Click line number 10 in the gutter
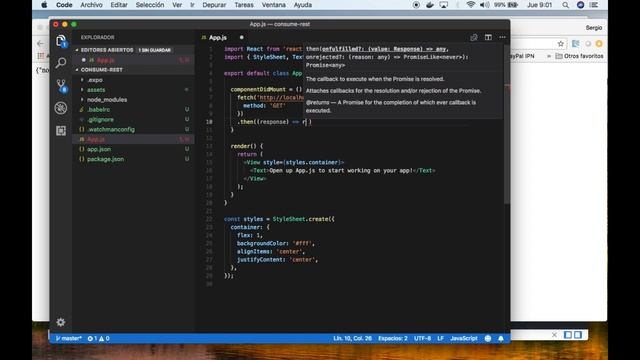The image size is (640, 360). pos(209,122)
